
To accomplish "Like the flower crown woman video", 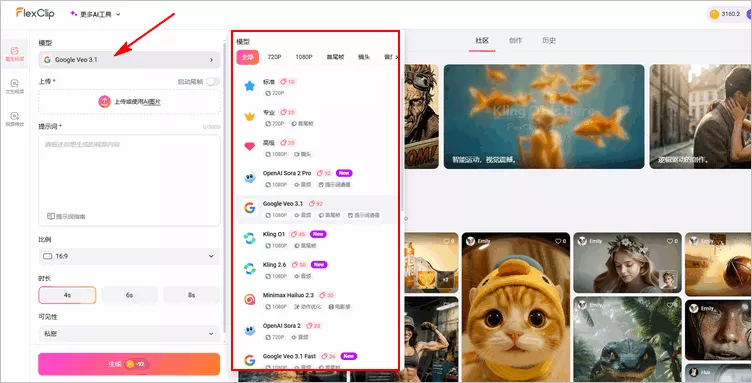I will click(671, 241).
